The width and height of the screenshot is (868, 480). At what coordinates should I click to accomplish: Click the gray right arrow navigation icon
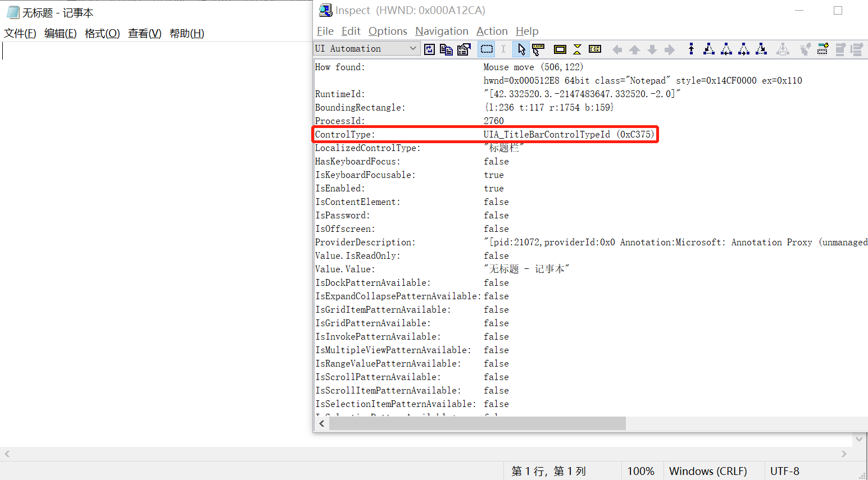669,50
